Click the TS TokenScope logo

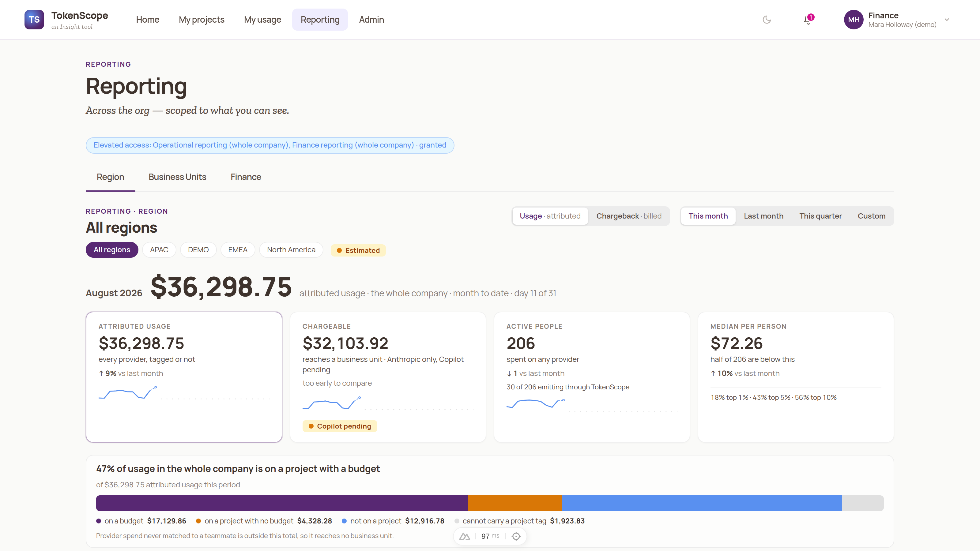34,20
